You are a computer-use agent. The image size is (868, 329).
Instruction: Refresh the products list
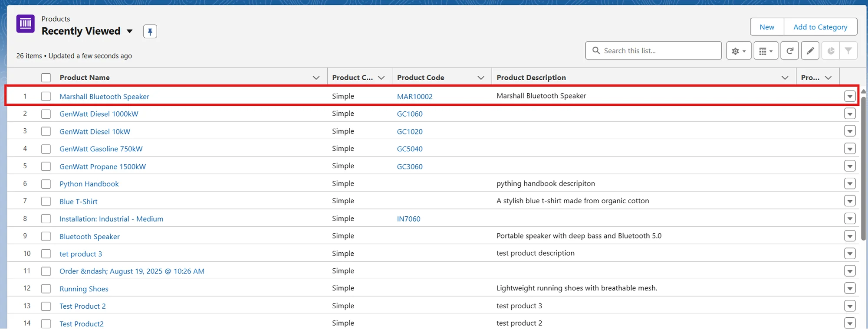(789, 51)
